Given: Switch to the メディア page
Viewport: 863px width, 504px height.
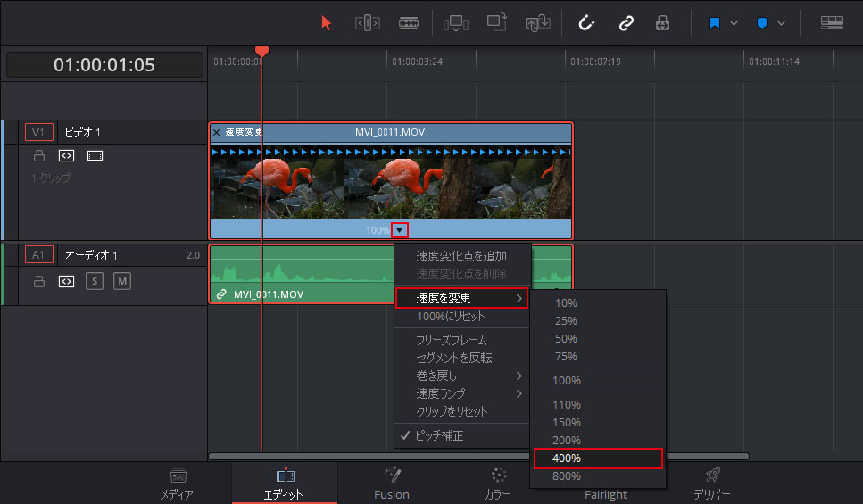Looking at the screenshot, I should point(178,483).
